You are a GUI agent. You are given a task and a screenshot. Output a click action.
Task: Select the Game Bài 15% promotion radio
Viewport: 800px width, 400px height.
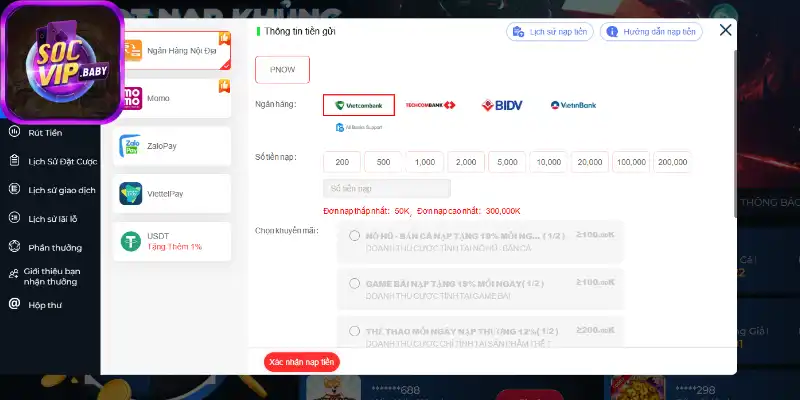click(x=355, y=283)
